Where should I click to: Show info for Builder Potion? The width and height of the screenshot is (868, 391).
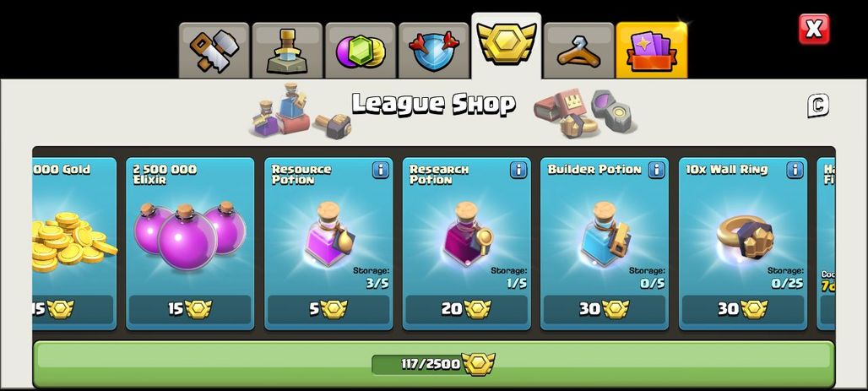click(x=657, y=170)
